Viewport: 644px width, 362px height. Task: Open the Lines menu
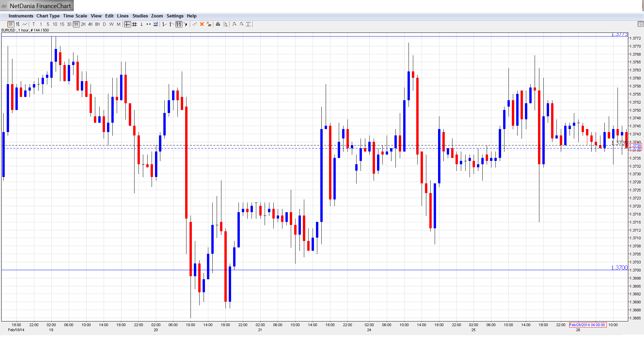click(x=122, y=16)
